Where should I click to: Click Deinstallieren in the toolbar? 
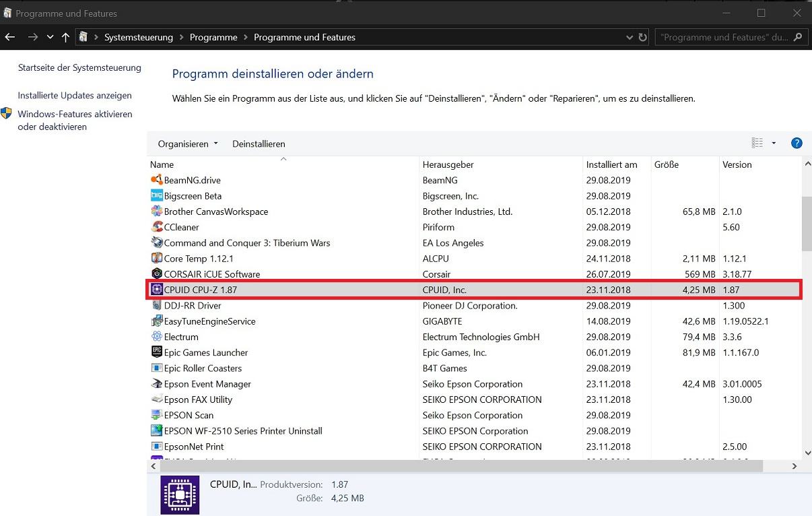259,143
